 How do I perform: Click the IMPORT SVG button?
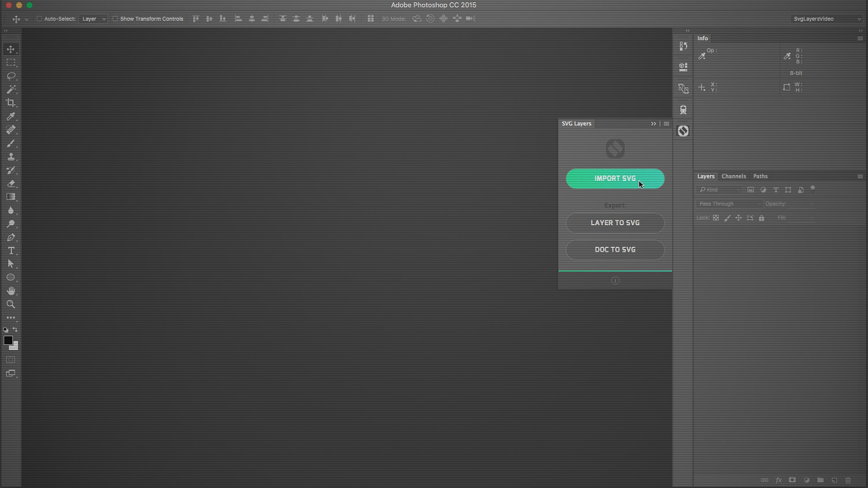(615, 179)
